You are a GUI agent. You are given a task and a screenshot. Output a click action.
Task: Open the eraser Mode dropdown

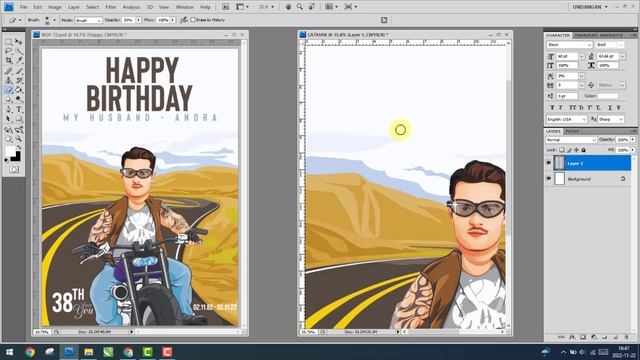point(88,20)
